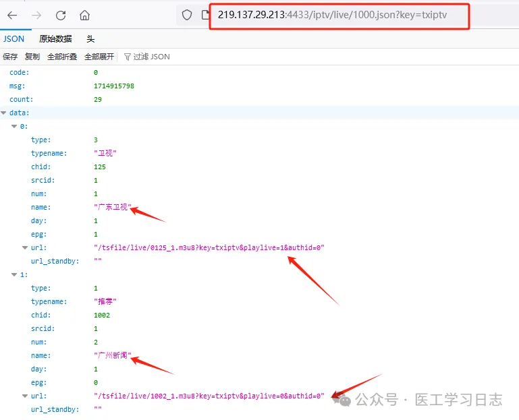Click the 复制 button
The width and height of the screenshot is (519, 420).
[x=32, y=57]
